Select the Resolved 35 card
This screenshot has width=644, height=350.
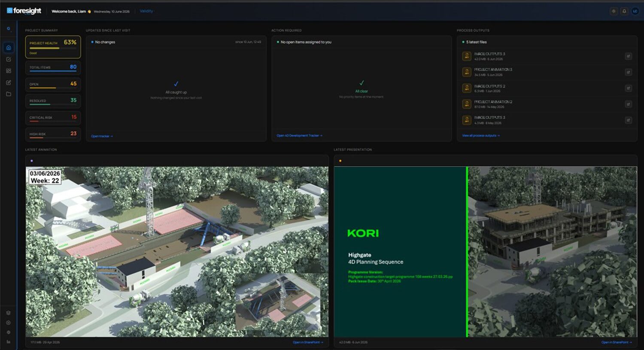pyautogui.click(x=53, y=101)
